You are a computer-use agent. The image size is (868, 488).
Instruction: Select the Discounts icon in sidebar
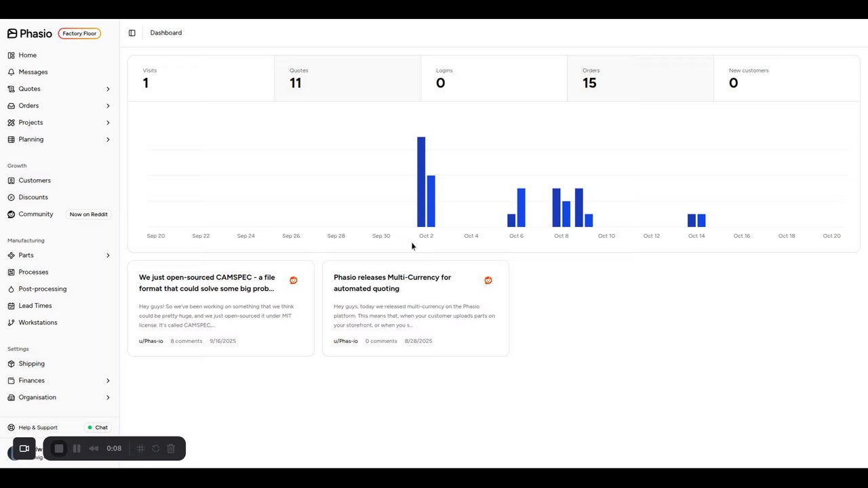[x=12, y=197]
